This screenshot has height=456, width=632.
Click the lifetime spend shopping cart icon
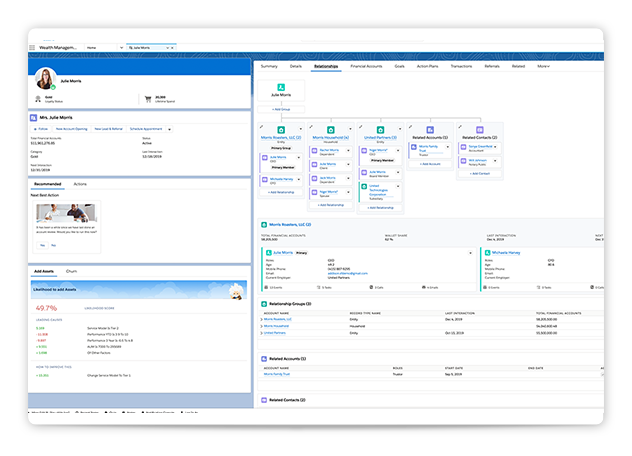149,99
